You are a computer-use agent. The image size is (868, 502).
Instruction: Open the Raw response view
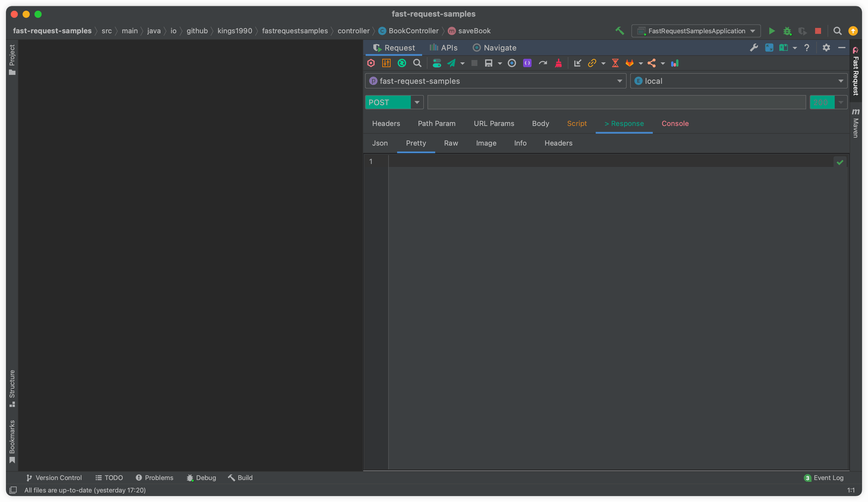click(x=451, y=143)
